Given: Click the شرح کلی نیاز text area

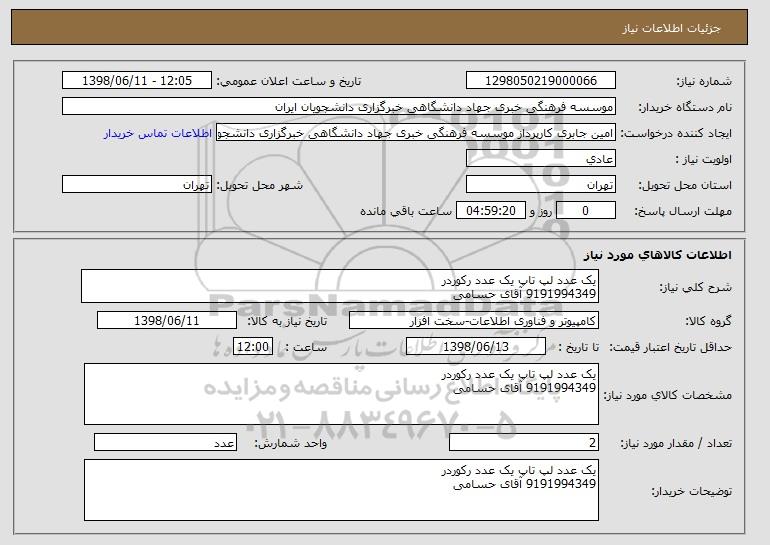Looking at the screenshot, I should pyautogui.click(x=340, y=286).
